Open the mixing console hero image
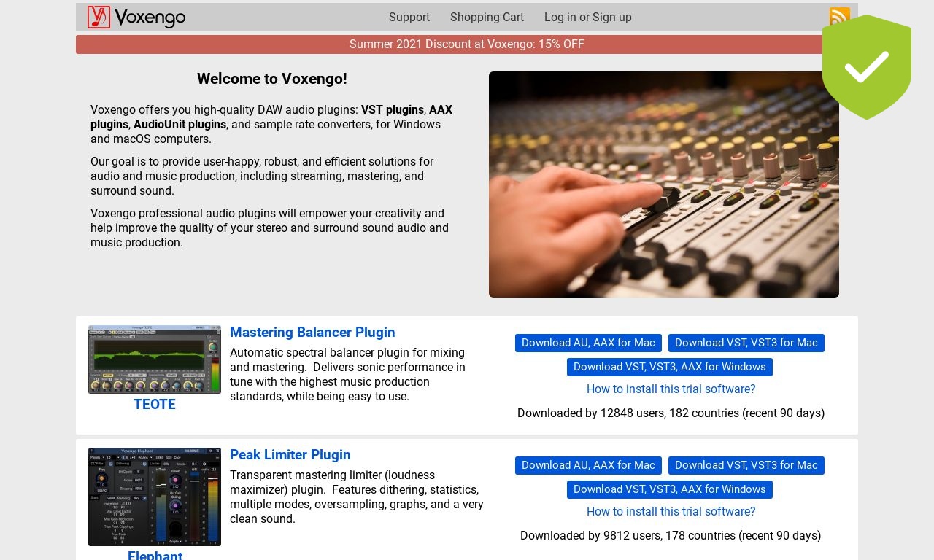934x560 pixels. pyautogui.click(x=664, y=184)
